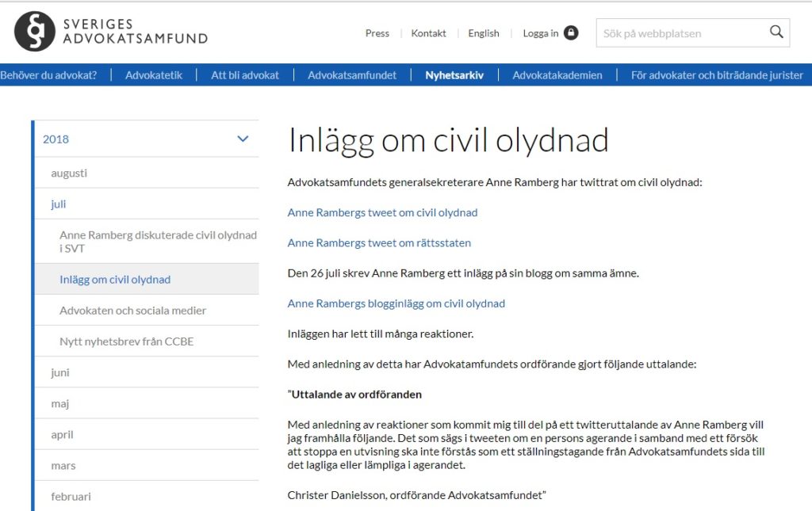Image resolution: width=812 pixels, height=511 pixels.
Task: Open the Nyhetsarkiv navigation tab
Action: [x=454, y=75]
